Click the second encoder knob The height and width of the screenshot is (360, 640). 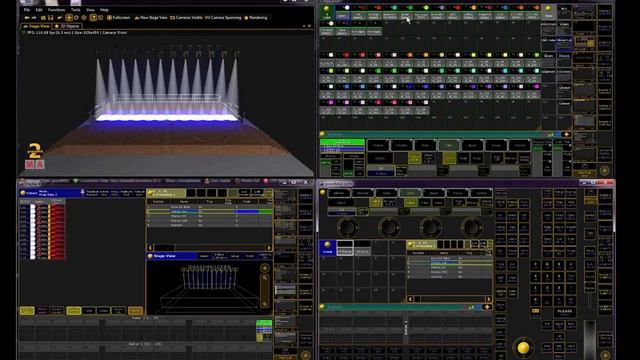(389, 227)
